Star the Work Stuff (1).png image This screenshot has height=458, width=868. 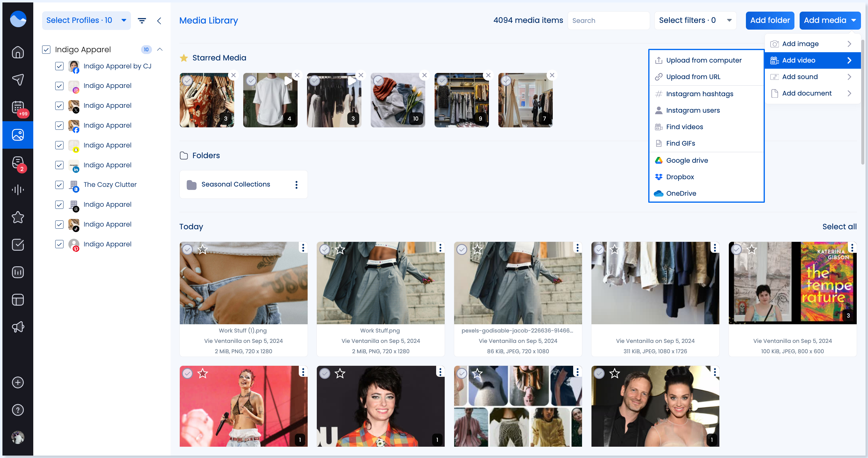point(203,249)
